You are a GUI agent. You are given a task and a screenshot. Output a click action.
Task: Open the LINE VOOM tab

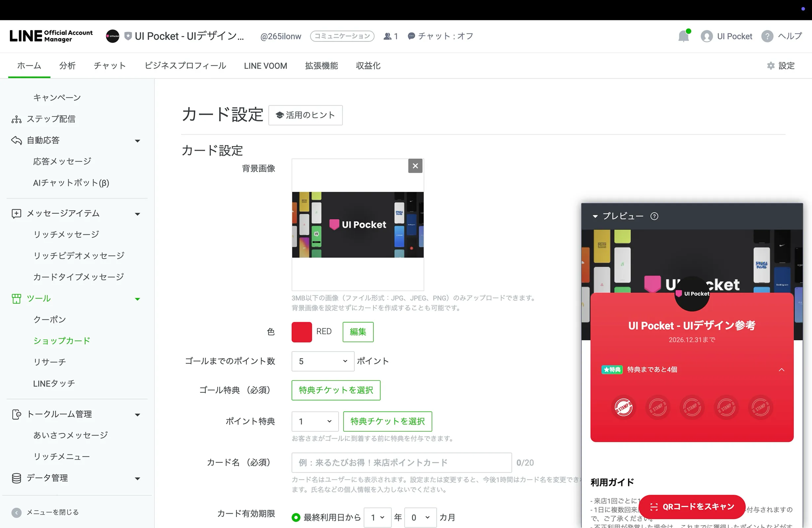265,65
